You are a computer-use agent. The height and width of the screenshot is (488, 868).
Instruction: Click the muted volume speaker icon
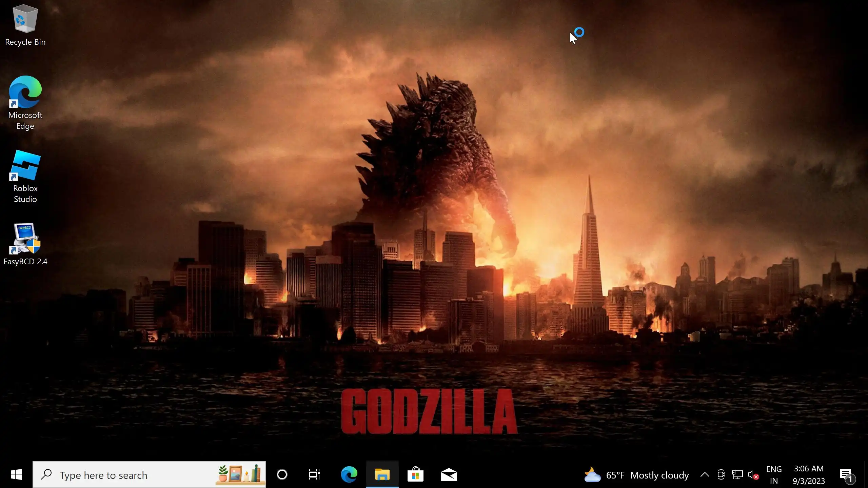(753, 475)
